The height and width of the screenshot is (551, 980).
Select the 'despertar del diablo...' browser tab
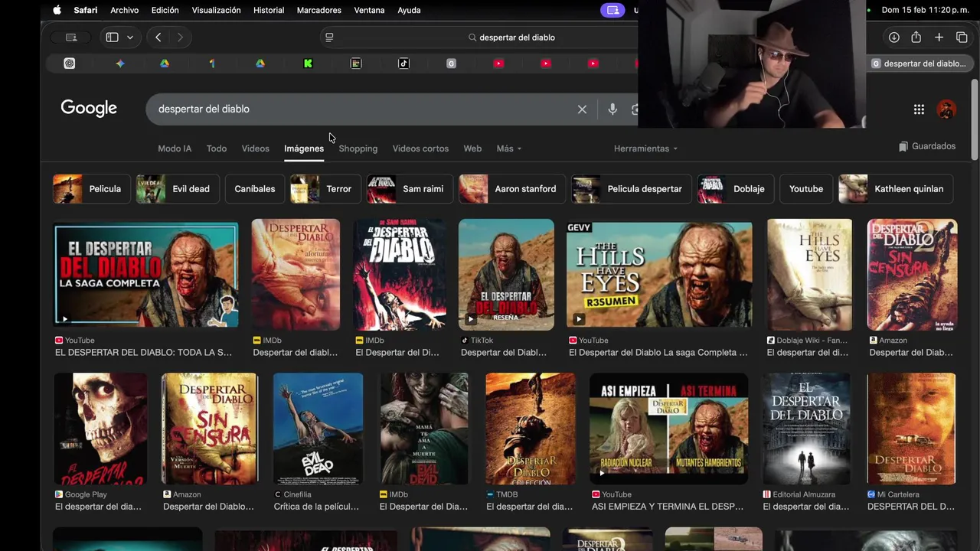point(919,64)
